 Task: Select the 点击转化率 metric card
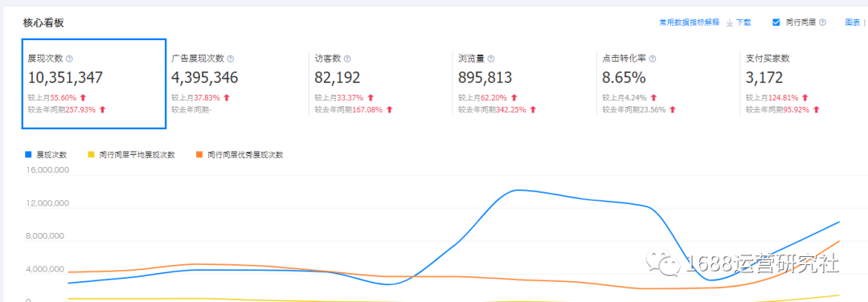pyautogui.click(x=668, y=84)
